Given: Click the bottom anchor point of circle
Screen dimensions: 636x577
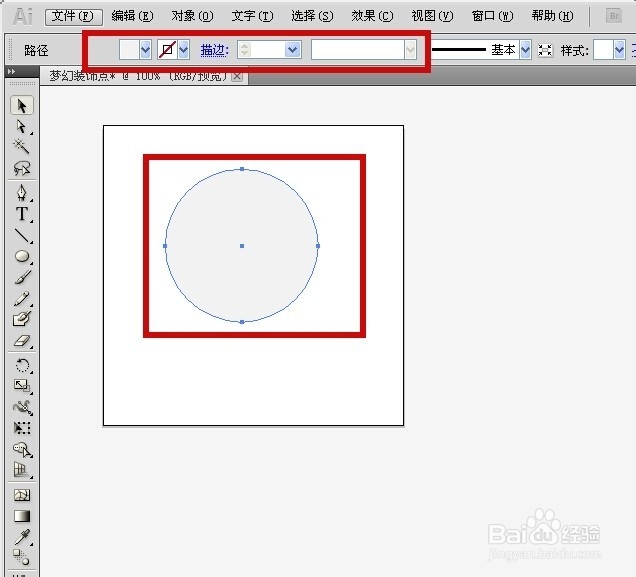Looking at the screenshot, I should click(x=242, y=322).
